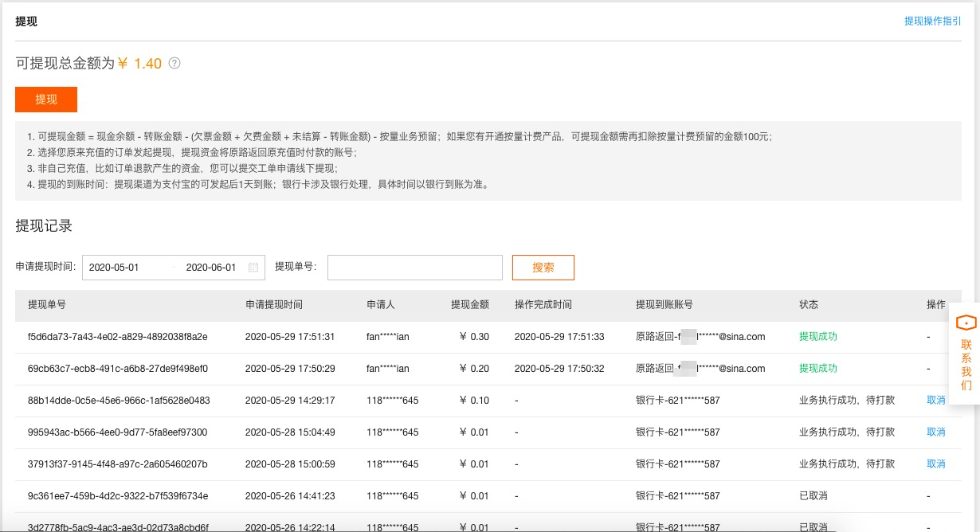Click the time 2020-05-28 15:04:49
The height and width of the screenshot is (532, 980).
point(290,432)
